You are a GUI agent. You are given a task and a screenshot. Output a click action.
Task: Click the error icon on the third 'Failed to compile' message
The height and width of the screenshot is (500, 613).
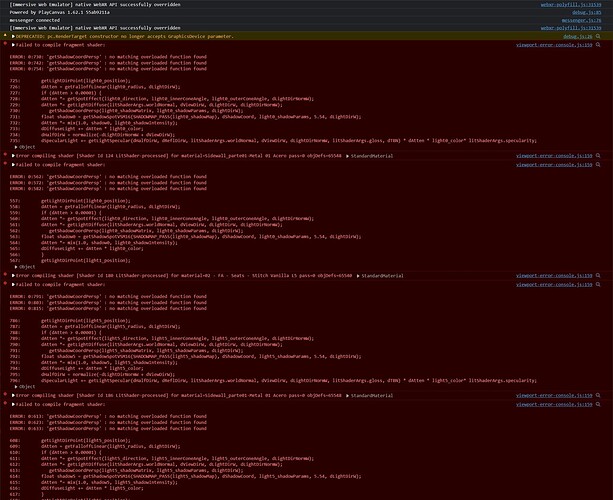[7, 283]
